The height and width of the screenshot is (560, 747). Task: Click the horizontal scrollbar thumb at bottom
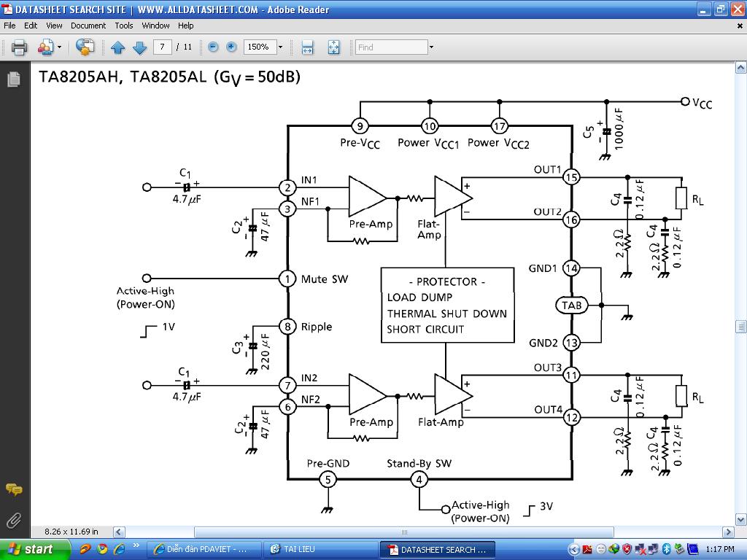click(x=404, y=532)
